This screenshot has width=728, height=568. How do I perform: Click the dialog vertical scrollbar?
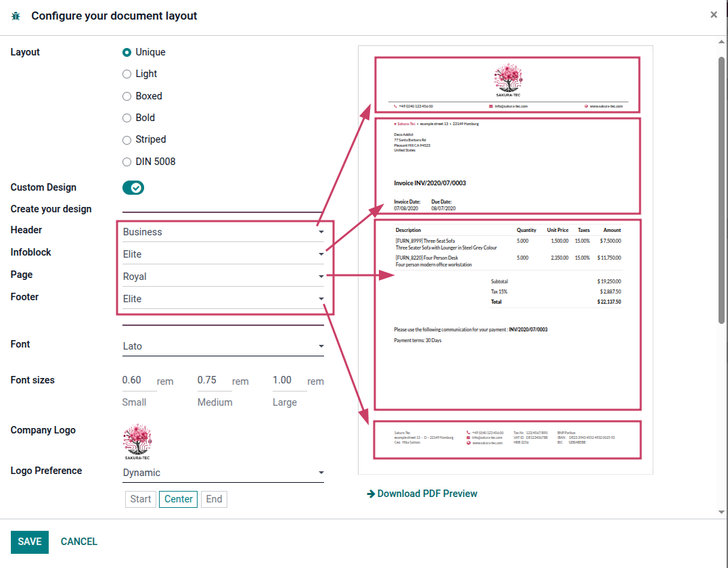(721, 190)
